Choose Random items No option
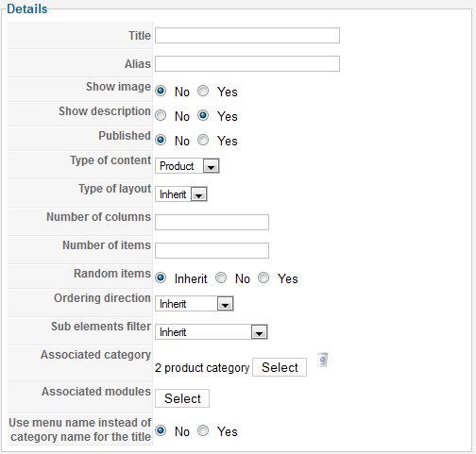476x454 pixels. (221, 277)
